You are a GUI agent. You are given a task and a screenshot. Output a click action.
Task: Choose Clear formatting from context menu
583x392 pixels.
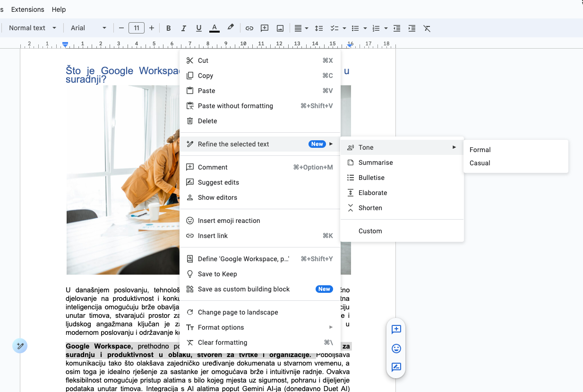click(260, 342)
